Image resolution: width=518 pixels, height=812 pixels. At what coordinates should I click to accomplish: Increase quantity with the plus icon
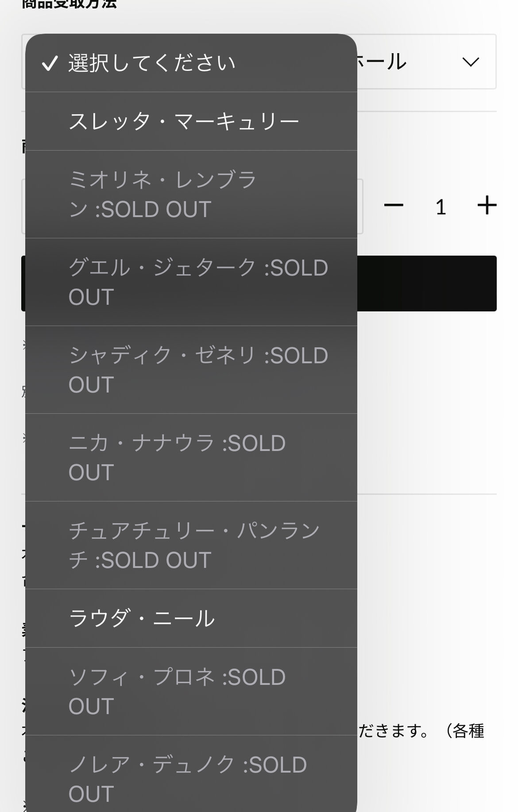pos(487,206)
